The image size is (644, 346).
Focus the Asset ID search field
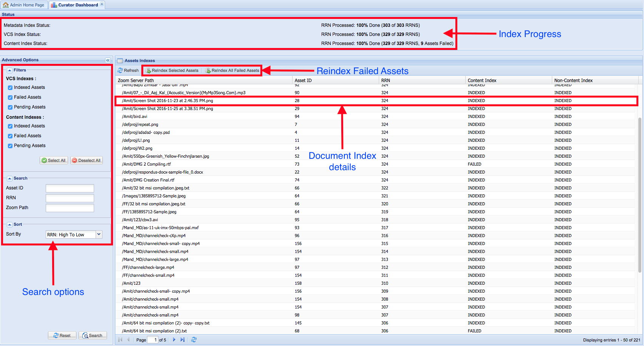(x=70, y=188)
